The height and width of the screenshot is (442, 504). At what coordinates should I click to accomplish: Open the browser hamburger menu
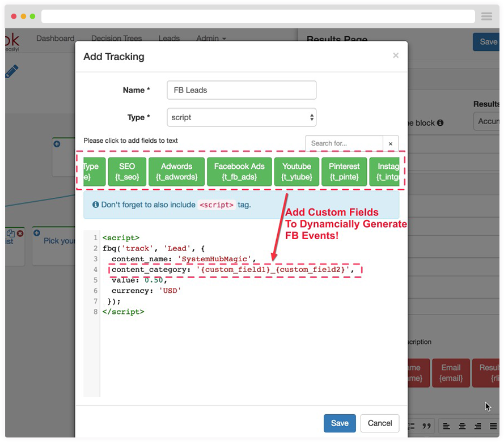(x=486, y=16)
